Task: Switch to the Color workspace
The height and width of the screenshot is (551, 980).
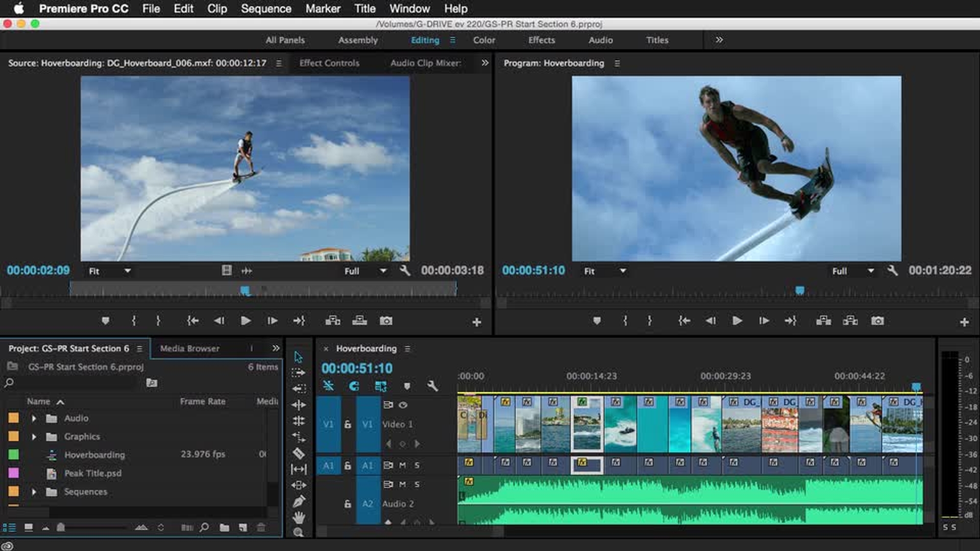Action: [484, 40]
